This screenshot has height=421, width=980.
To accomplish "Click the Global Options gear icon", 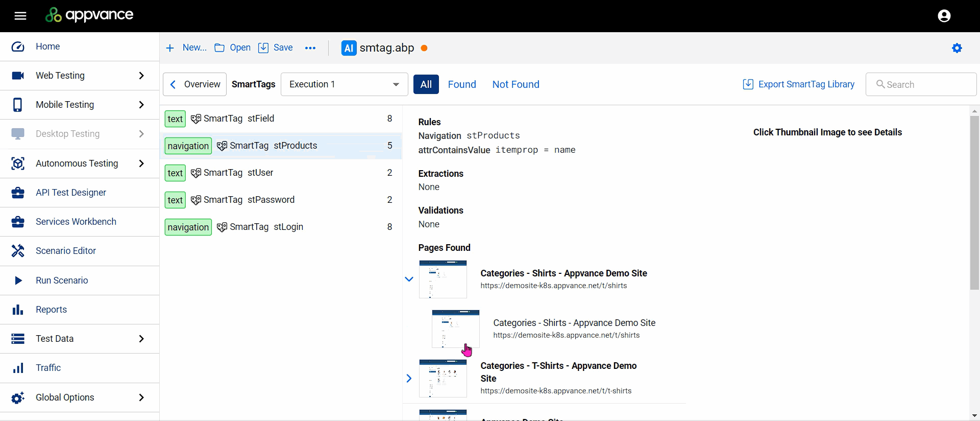I will tap(18, 397).
